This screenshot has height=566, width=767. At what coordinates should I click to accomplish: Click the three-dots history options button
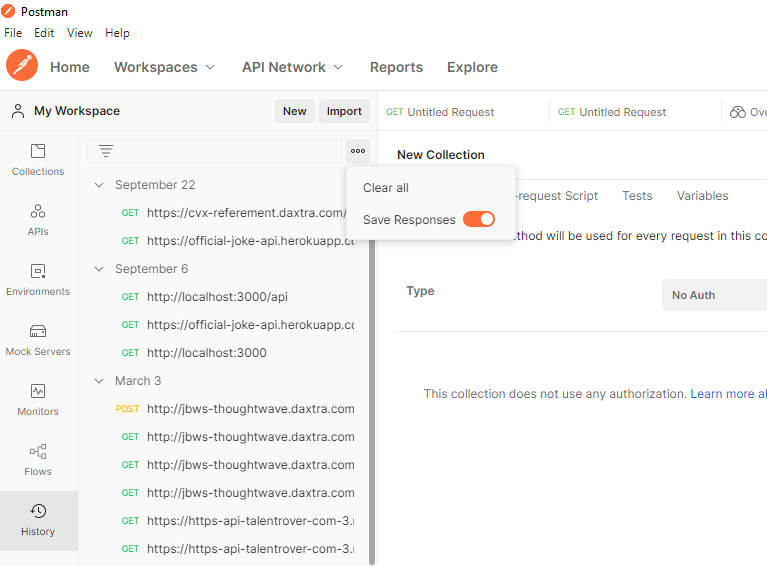[358, 151]
